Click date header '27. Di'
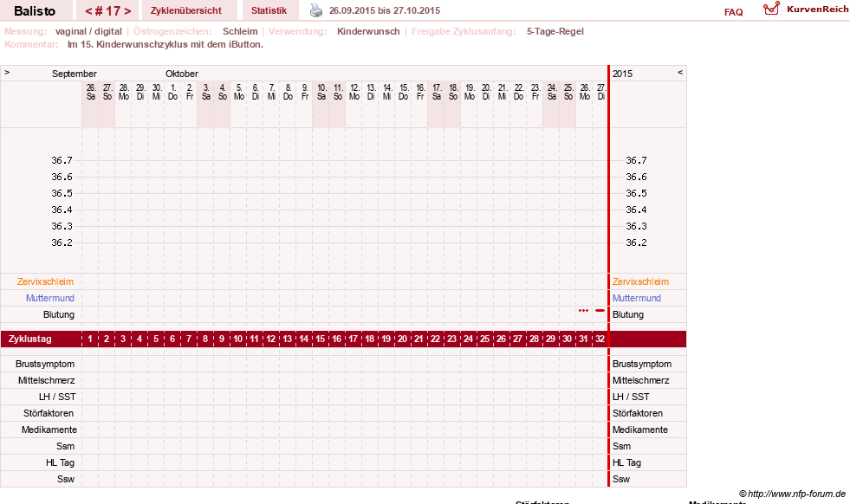The height and width of the screenshot is (504, 850). (x=600, y=92)
